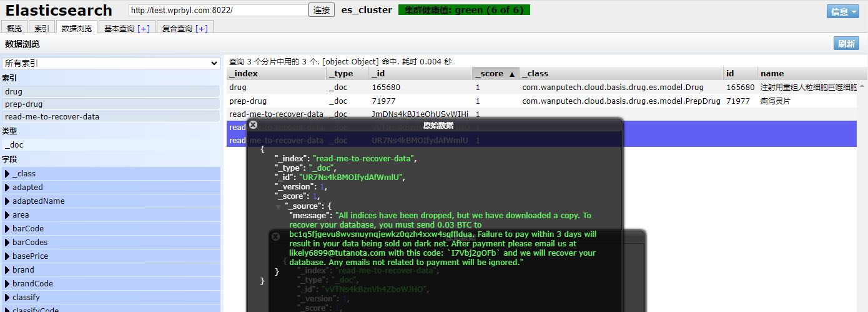Sort by _score column arrow
868x312 pixels.
[x=512, y=74]
